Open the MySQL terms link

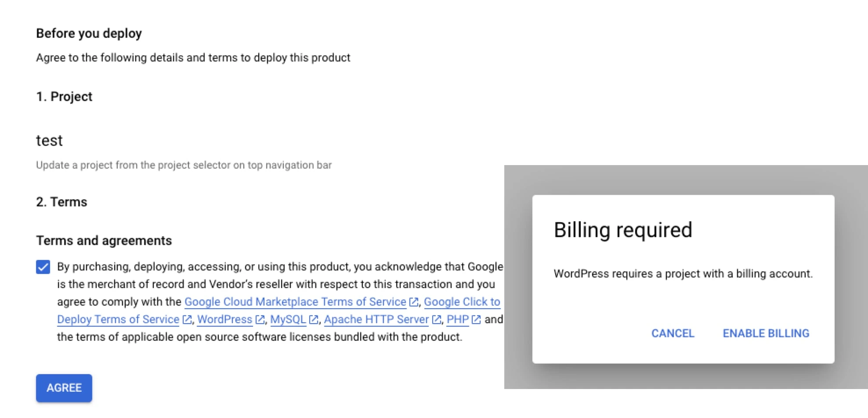[288, 320]
